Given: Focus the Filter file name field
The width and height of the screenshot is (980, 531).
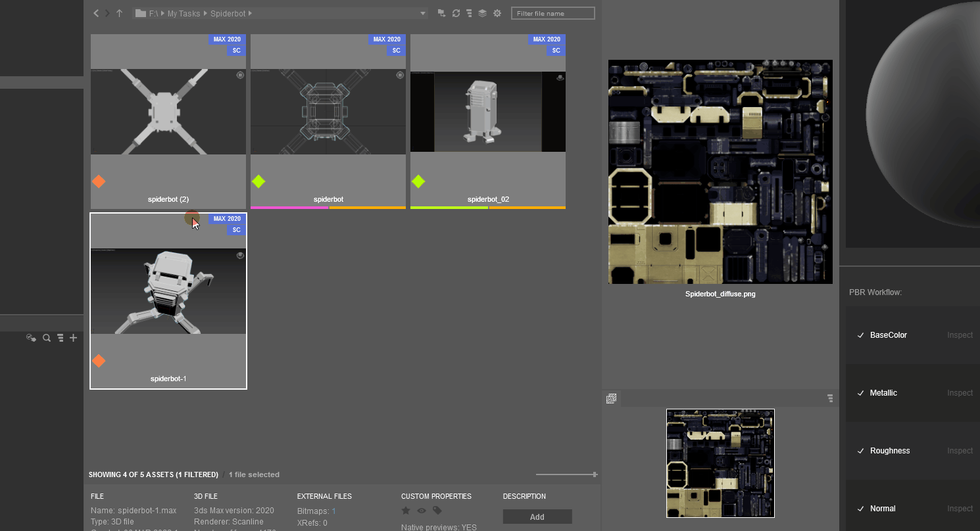Looking at the screenshot, I should point(553,13).
